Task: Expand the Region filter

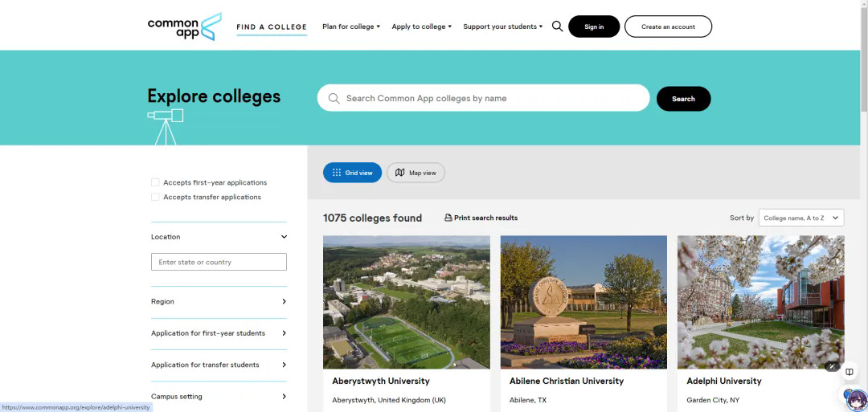Action: (219, 302)
